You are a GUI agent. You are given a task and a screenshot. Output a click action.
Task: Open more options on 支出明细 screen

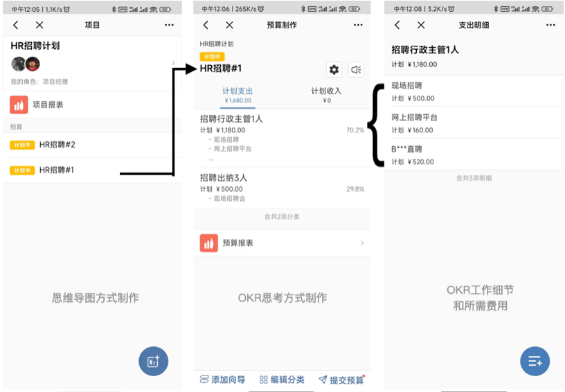click(550, 25)
